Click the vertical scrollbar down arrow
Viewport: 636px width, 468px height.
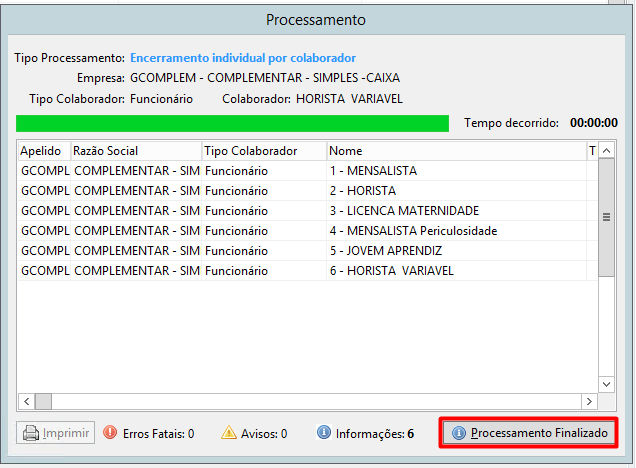pyautogui.click(x=606, y=384)
